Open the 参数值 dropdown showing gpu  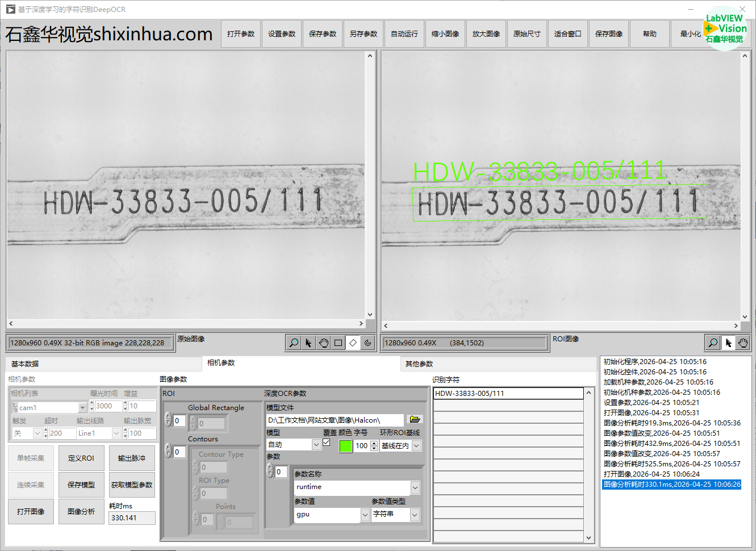(365, 515)
